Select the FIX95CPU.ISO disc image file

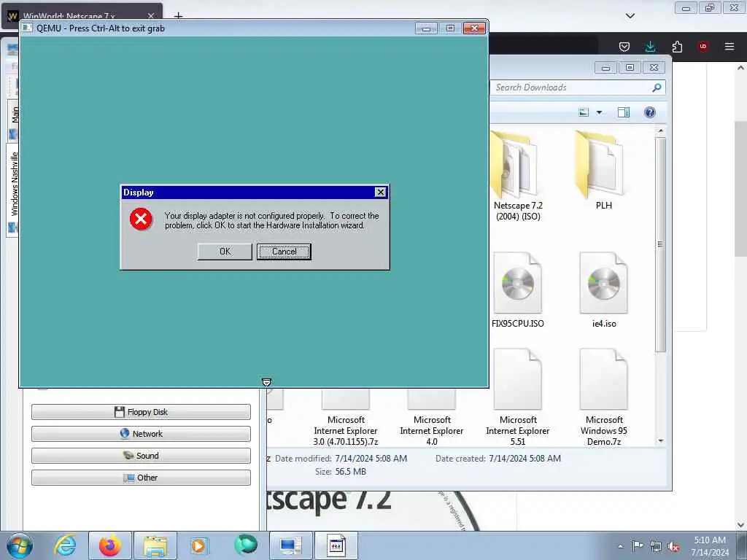pyautogui.click(x=517, y=290)
